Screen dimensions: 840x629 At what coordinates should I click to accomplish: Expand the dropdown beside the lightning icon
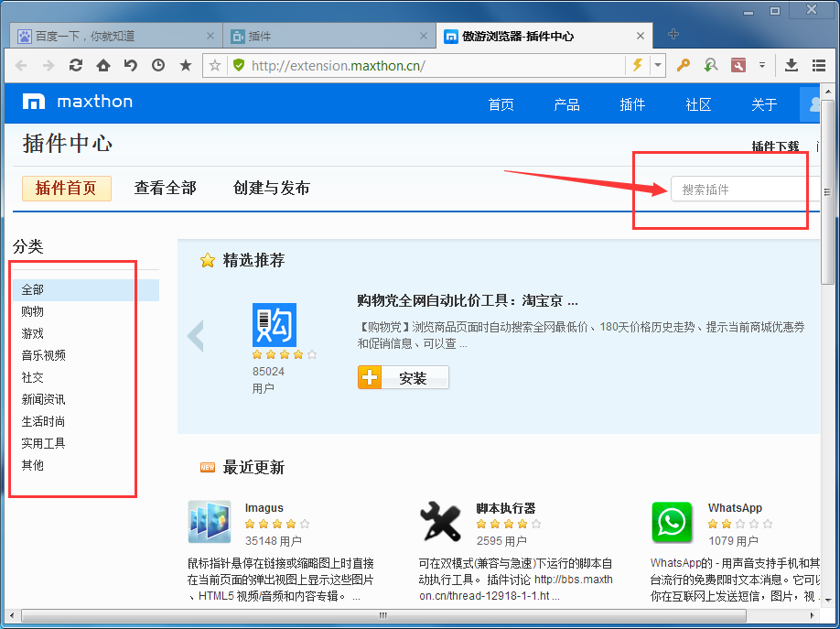[x=658, y=65]
